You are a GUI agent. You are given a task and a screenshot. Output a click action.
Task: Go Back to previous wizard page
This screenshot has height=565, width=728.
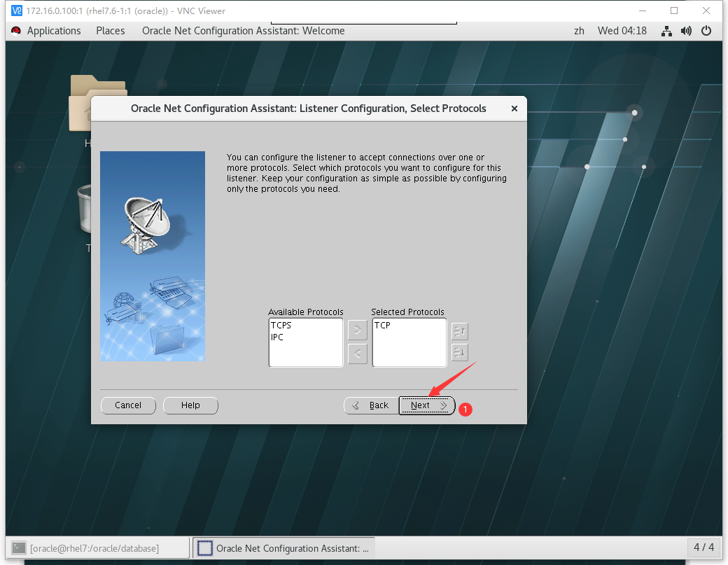[372, 405]
